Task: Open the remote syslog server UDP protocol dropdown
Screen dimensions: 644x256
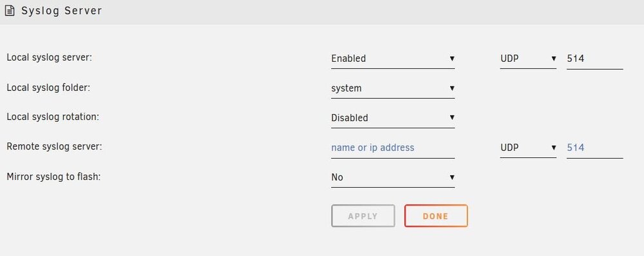Action: pyautogui.click(x=528, y=147)
